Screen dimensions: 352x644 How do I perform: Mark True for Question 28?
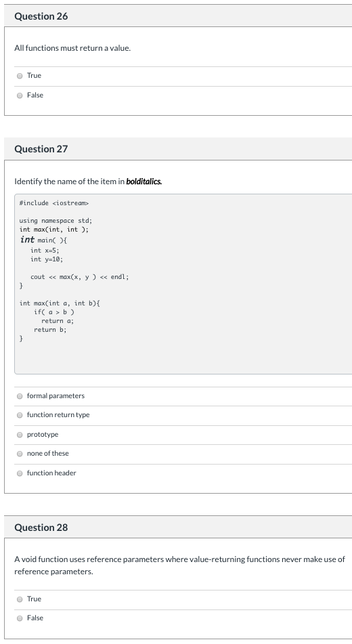[20, 599]
